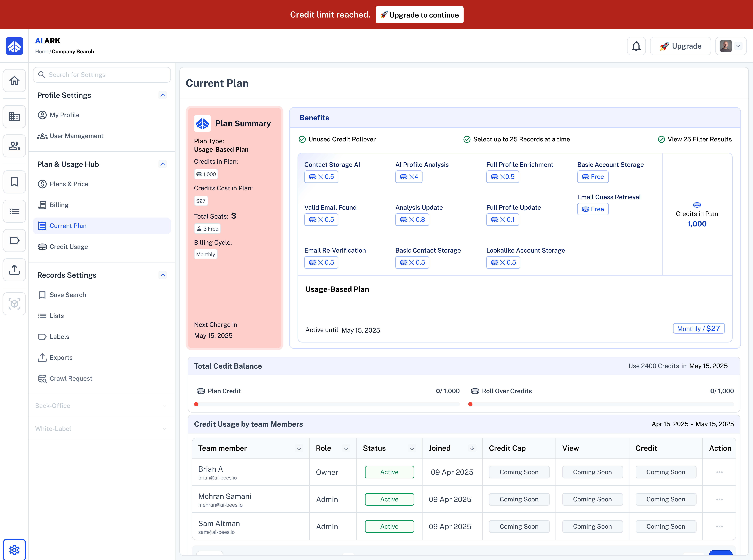This screenshot has height=560, width=753.
Task: Click the Plan Summary logo icon
Action: (202, 123)
